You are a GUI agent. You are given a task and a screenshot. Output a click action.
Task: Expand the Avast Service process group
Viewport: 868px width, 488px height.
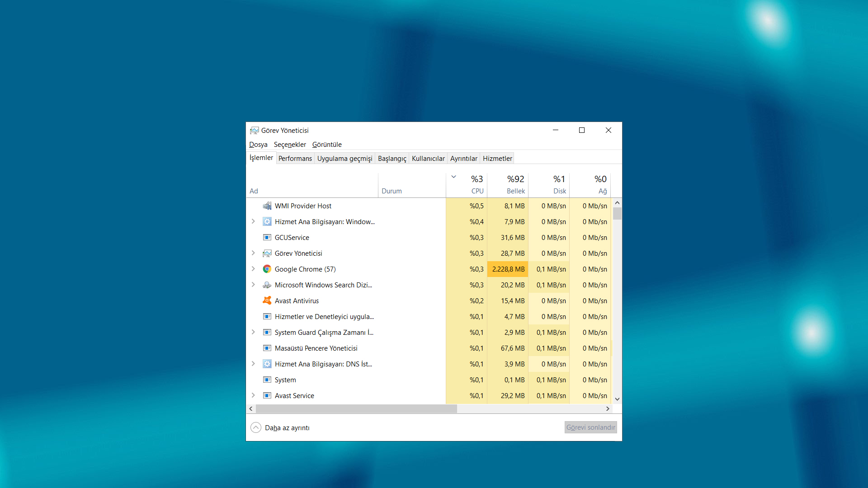click(253, 395)
